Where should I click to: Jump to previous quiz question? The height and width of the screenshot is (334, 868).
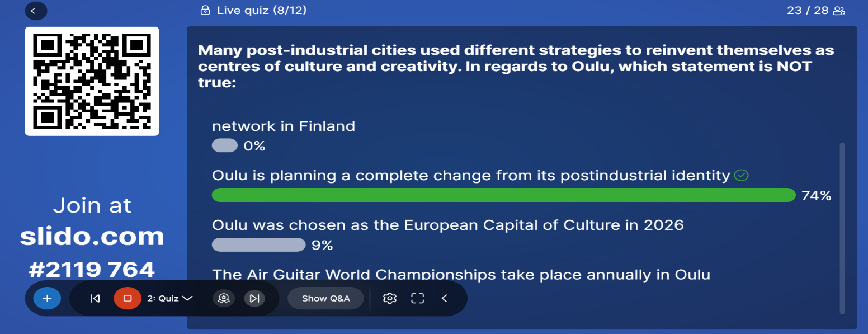(95, 298)
